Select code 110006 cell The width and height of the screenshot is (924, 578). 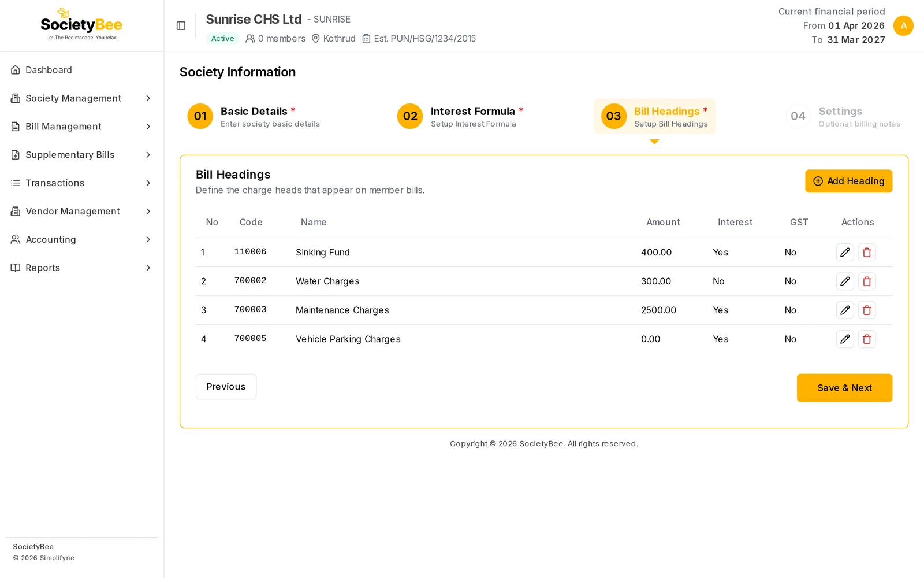pos(250,252)
